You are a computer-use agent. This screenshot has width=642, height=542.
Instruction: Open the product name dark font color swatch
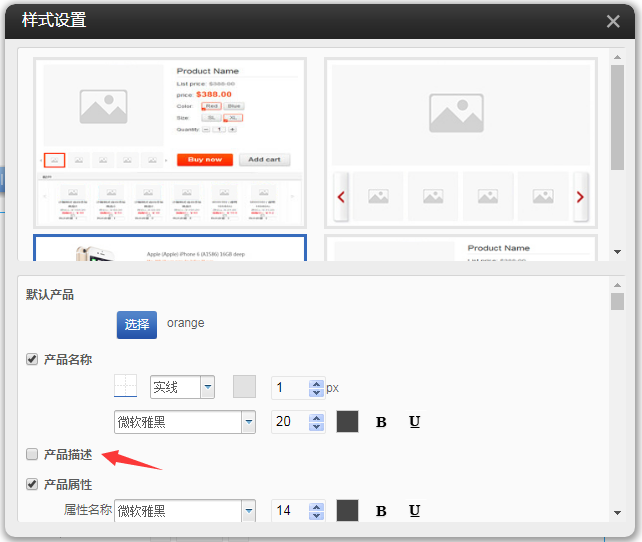click(347, 422)
